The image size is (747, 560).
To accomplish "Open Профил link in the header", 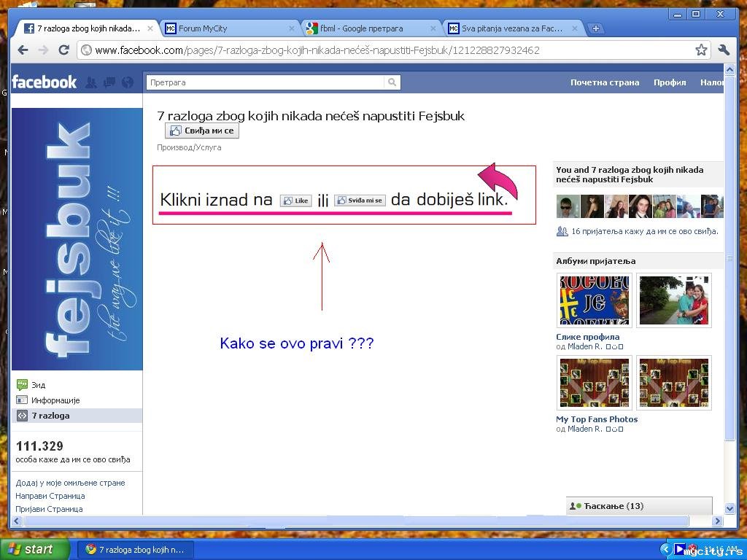I will tap(670, 82).
